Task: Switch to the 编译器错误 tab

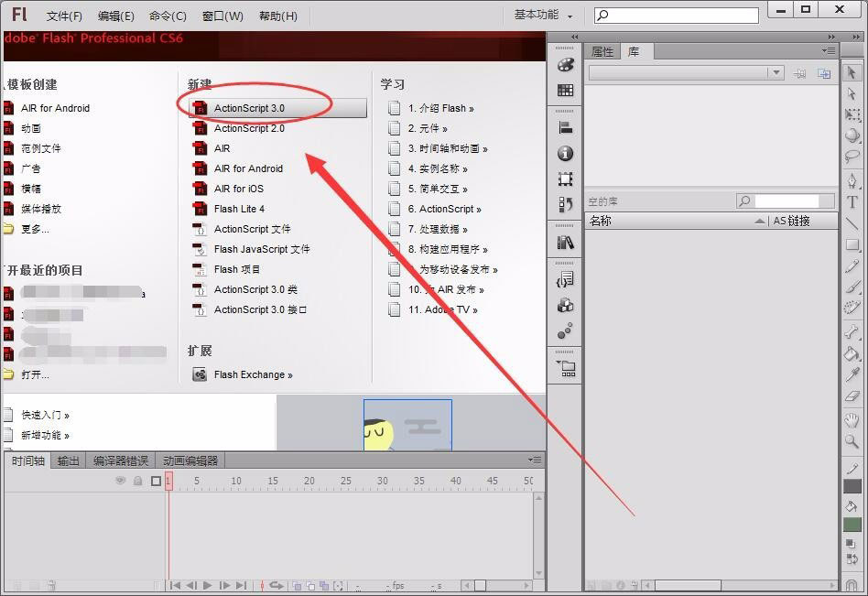Action: pyautogui.click(x=121, y=461)
